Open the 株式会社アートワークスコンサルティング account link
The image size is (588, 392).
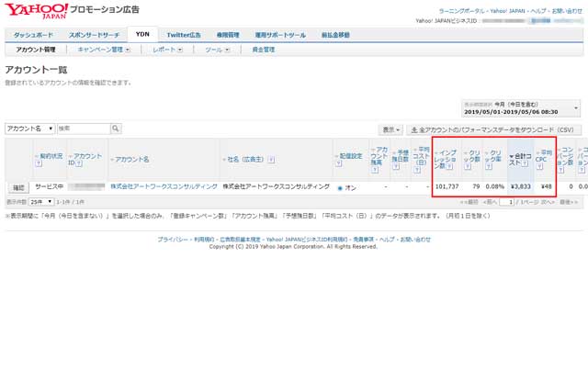164,186
